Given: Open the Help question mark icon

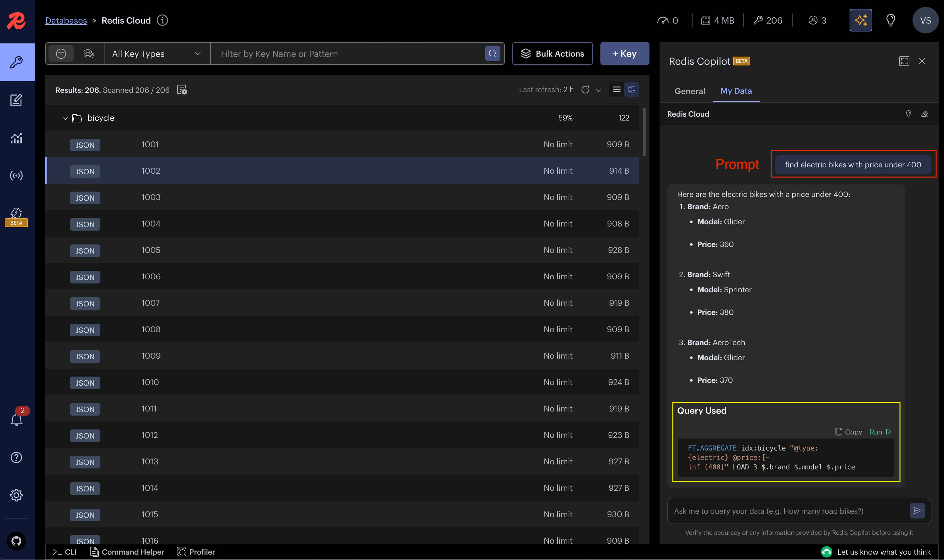Looking at the screenshot, I should click(16, 457).
